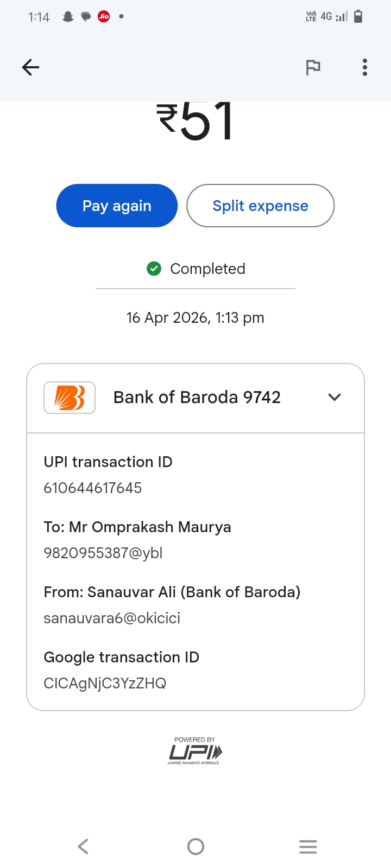
Task: Click the Split expense button
Action: (x=260, y=206)
